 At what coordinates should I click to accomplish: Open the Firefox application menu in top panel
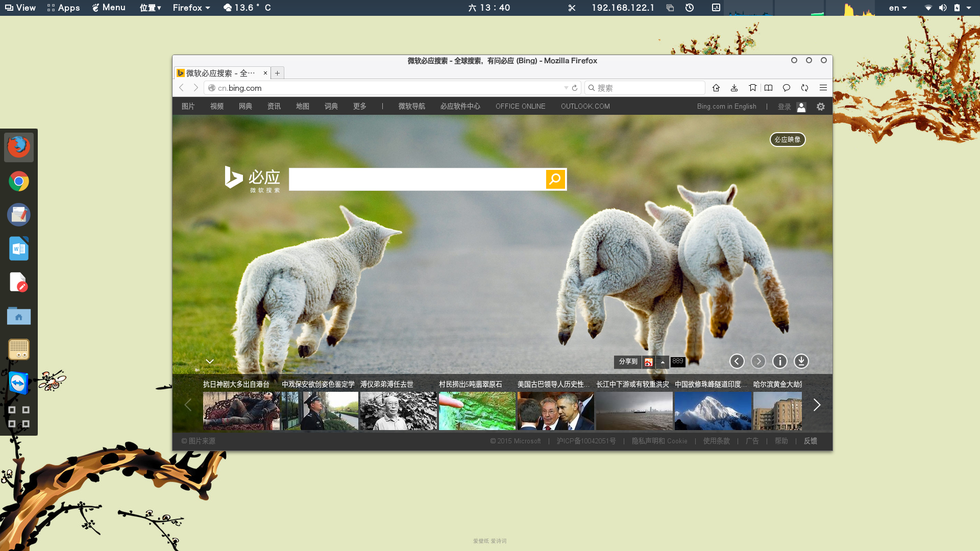coord(191,8)
